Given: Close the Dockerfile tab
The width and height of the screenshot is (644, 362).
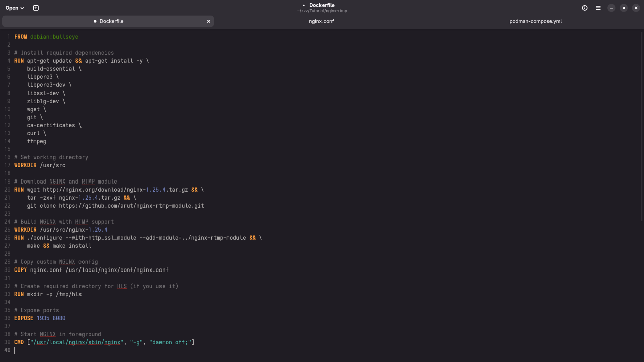Looking at the screenshot, I should point(208,21).
